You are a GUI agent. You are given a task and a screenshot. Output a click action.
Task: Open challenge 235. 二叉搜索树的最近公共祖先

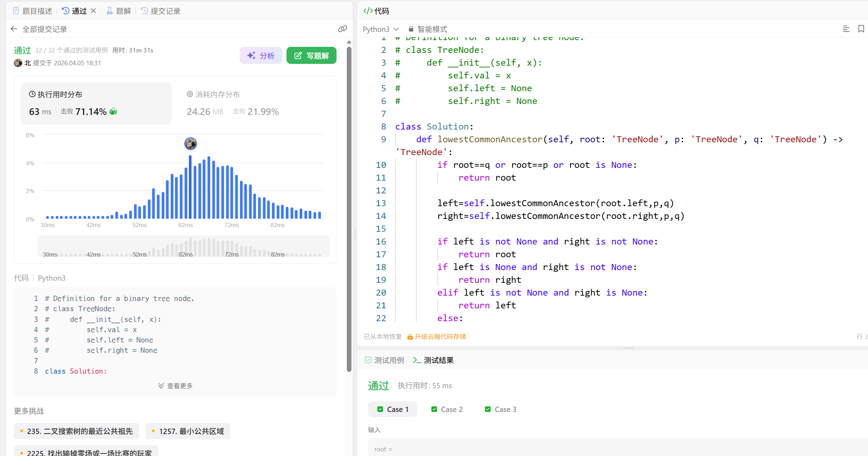[x=76, y=431]
